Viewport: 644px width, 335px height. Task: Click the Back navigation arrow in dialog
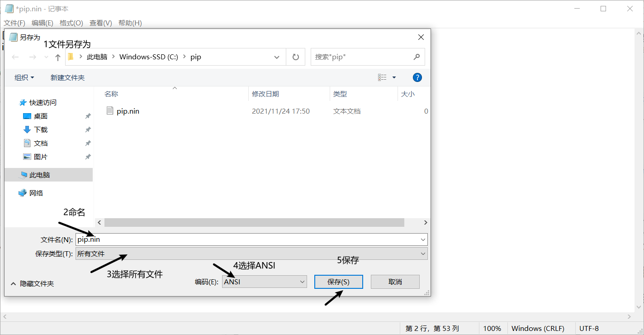click(x=15, y=57)
